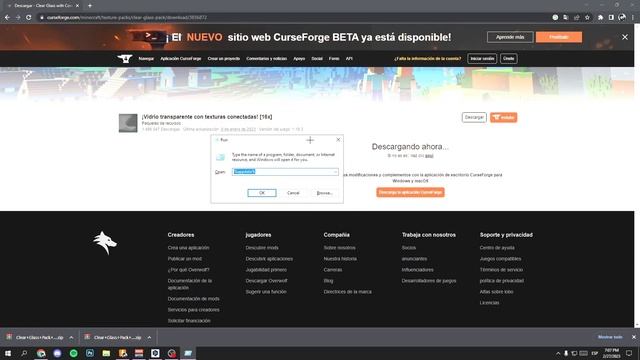The height and width of the screenshot is (360, 640).
Task: Click Mostrar todo in downloads bar
Action: (x=610, y=337)
